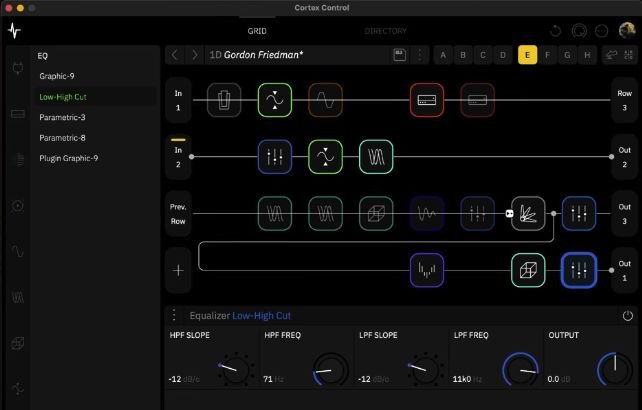
Task: Switch to the DIRECTORY tab
Action: click(386, 31)
